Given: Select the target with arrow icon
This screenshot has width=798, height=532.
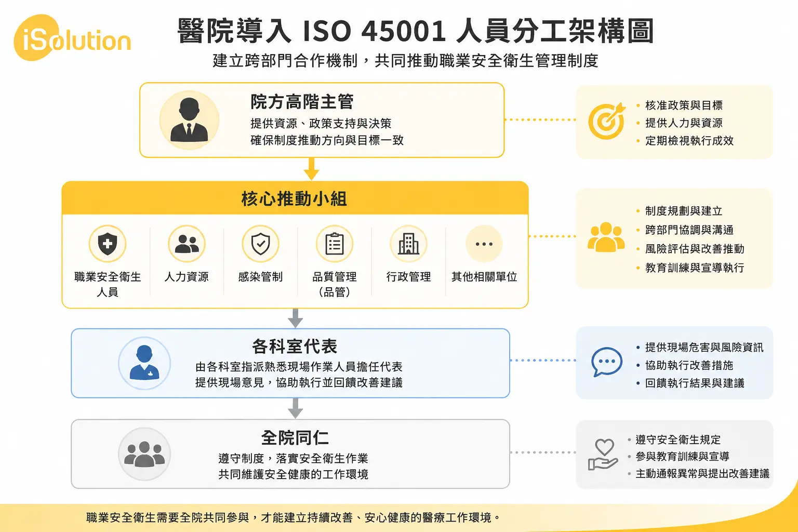Looking at the screenshot, I should pos(606,121).
